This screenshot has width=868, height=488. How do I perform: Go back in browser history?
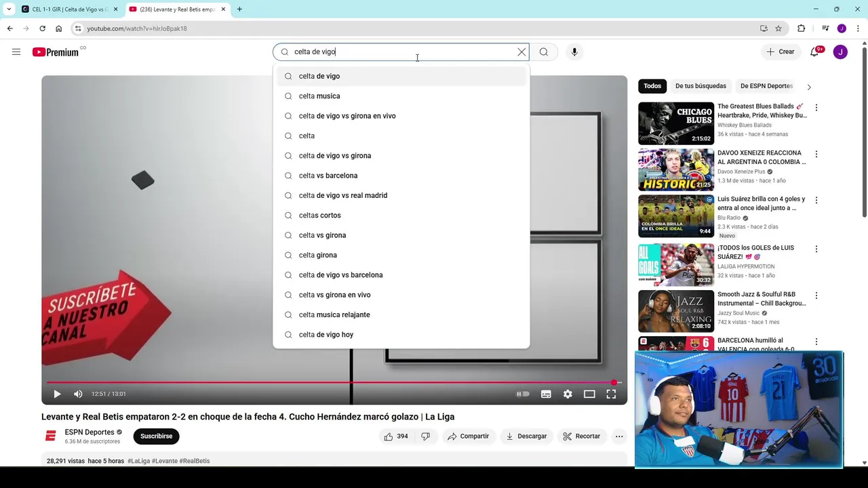click(x=9, y=28)
